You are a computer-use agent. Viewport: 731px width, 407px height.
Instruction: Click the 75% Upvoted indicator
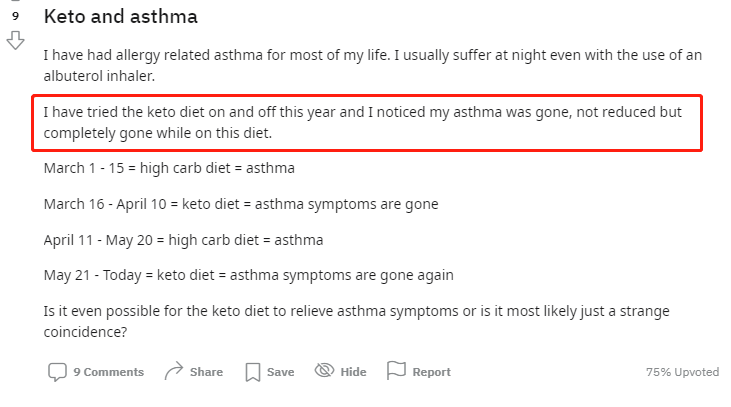(683, 372)
